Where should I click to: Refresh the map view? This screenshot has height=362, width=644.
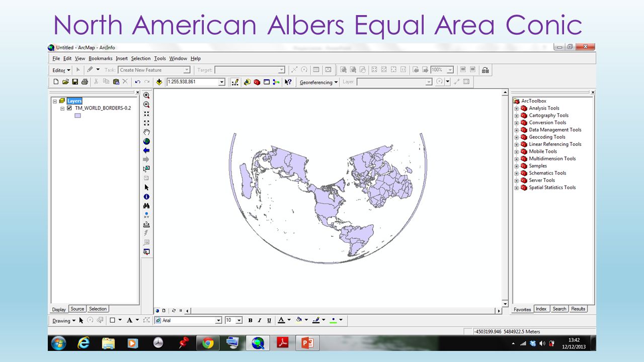(174, 311)
